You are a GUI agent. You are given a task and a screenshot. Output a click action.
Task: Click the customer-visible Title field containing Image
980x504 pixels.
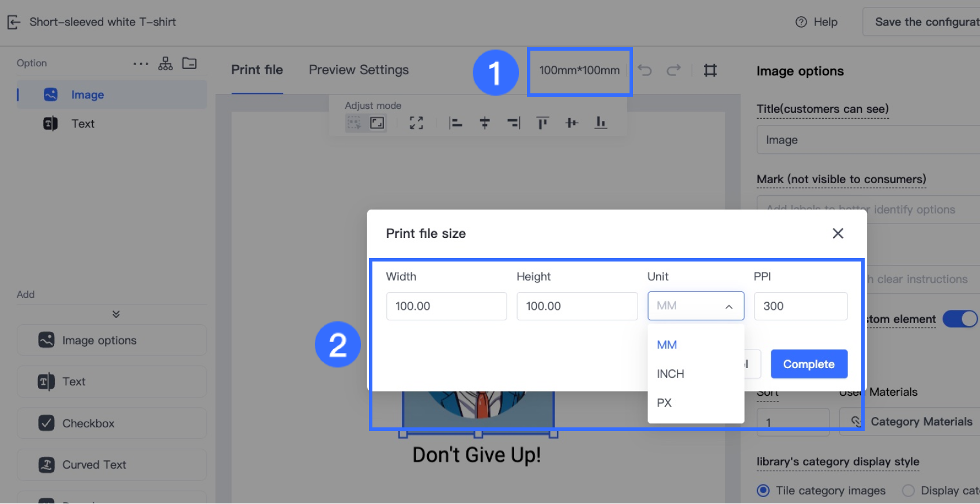point(868,140)
